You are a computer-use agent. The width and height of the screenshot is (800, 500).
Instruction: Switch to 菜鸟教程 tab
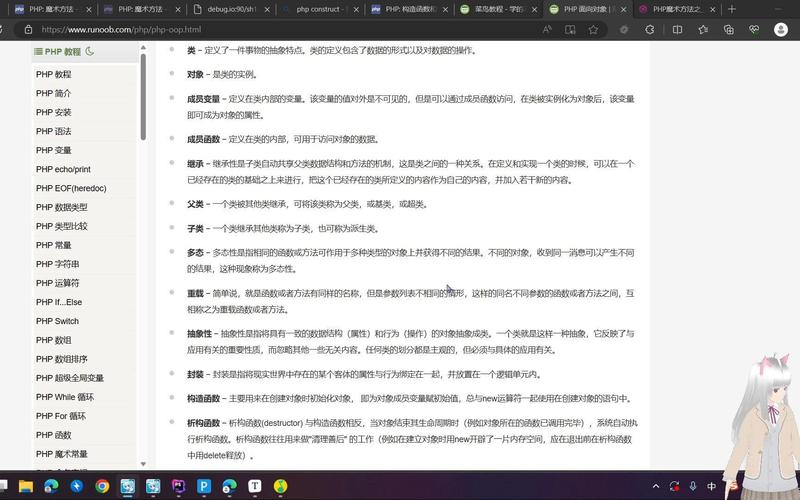tap(497, 9)
